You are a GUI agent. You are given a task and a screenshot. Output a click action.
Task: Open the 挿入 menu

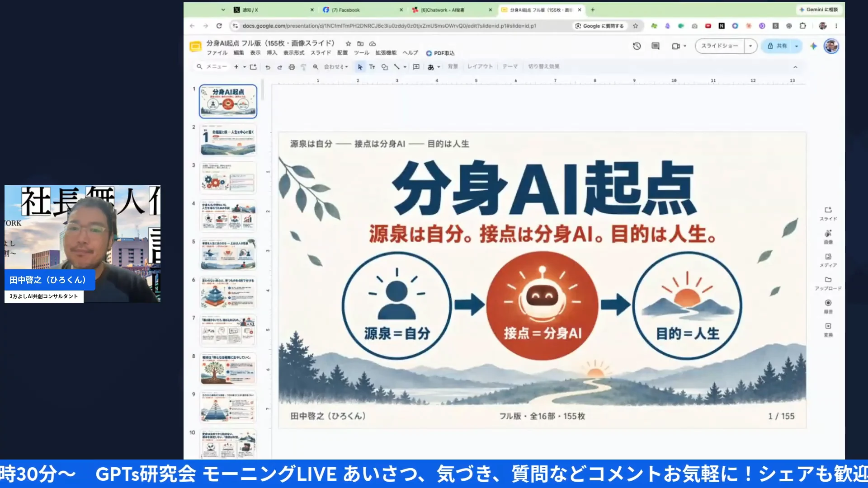[x=272, y=53]
